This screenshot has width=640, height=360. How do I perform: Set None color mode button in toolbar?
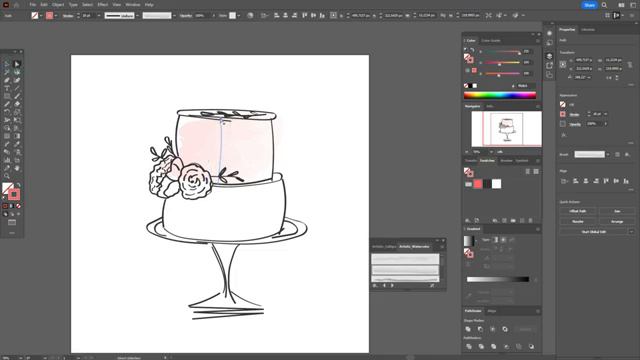18,206
